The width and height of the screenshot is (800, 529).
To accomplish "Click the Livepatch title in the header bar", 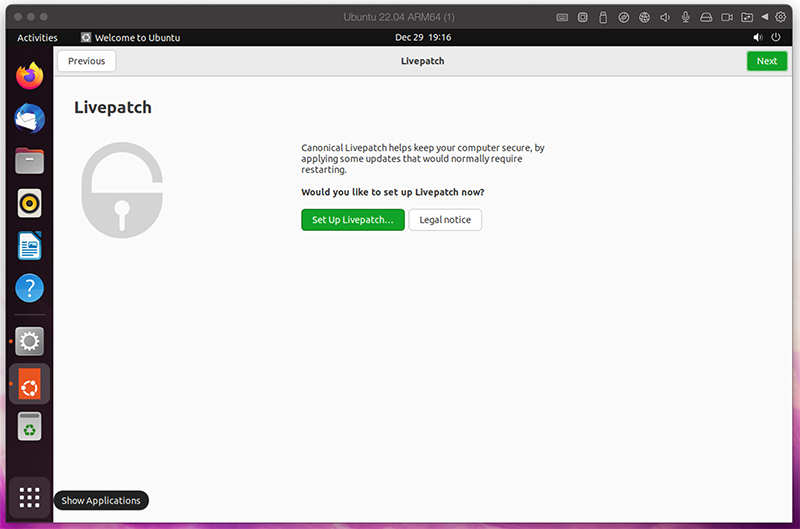I will pyautogui.click(x=422, y=61).
